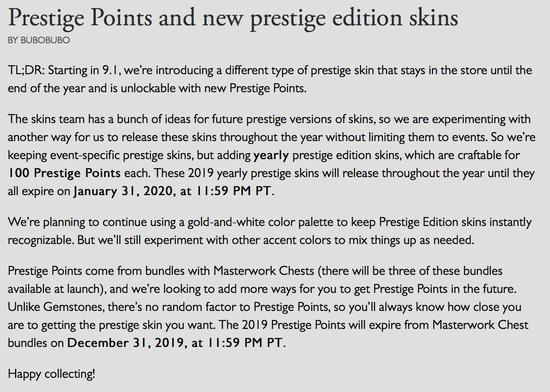550x392 pixels.
Task: Click the gold-and-white color palette phrase
Action: (x=256, y=222)
